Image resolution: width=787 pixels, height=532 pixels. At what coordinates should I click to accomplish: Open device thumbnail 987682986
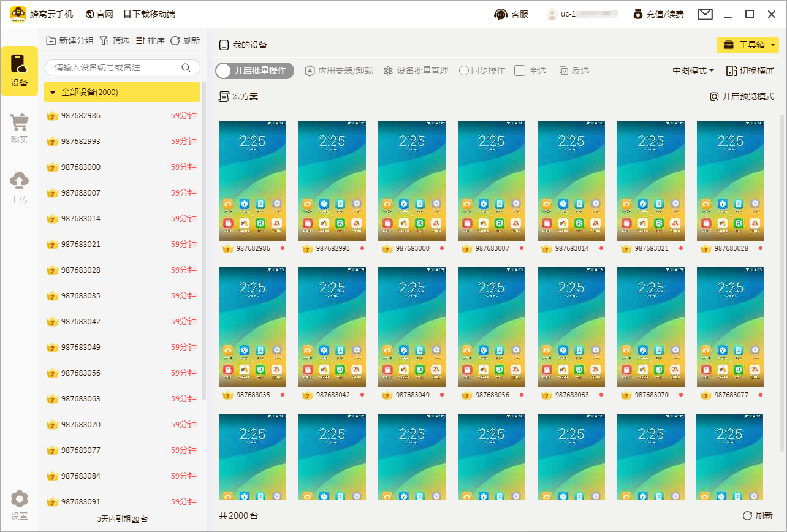253,180
